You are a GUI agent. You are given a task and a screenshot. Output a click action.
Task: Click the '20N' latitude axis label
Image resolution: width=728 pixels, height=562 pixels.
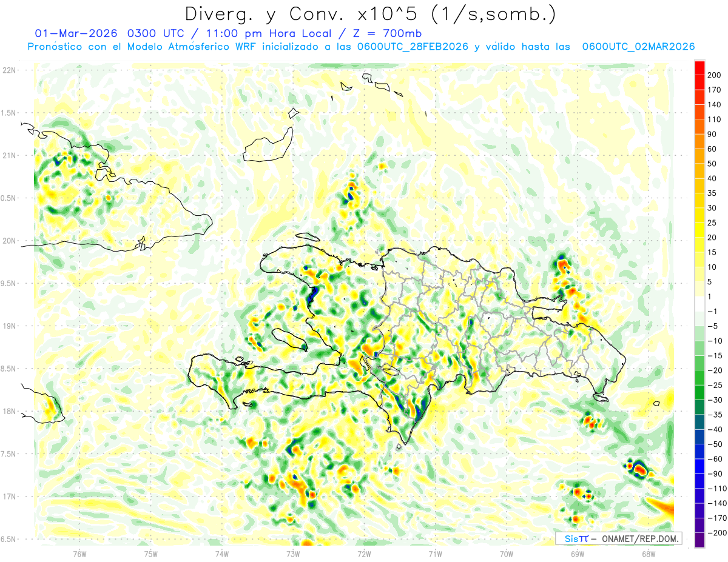click(x=9, y=241)
